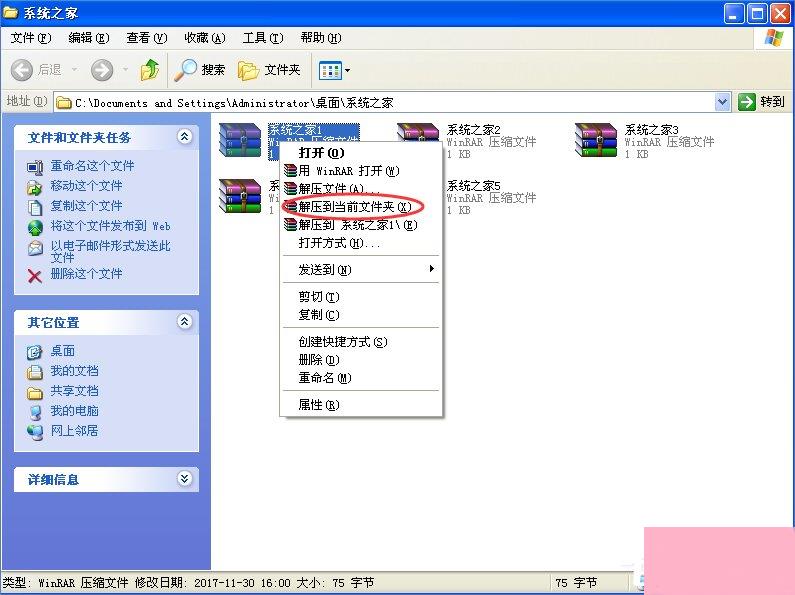Choose 解压到当前文件夹(X) in context menu
The width and height of the screenshot is (795, 595).
pos(361,207)
